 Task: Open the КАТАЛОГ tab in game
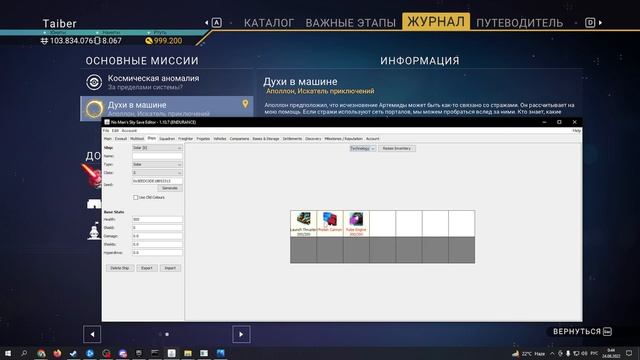[x=269, y=23]
